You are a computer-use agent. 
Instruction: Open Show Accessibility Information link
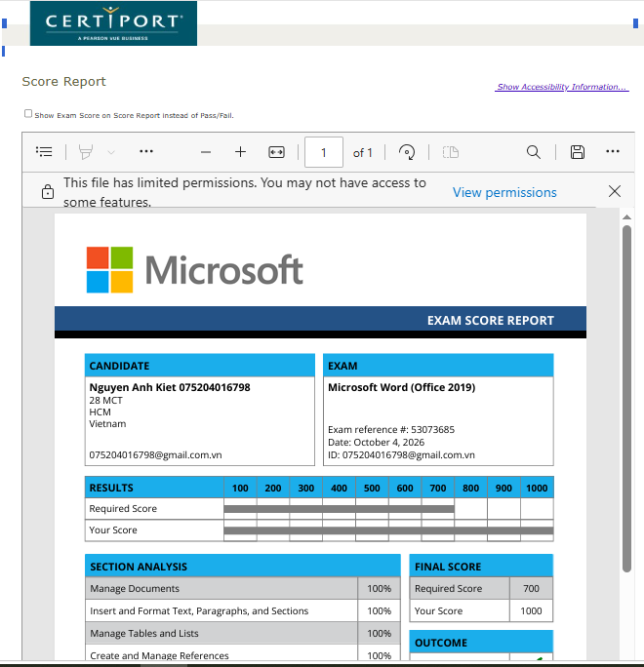(x=562, y=87)
